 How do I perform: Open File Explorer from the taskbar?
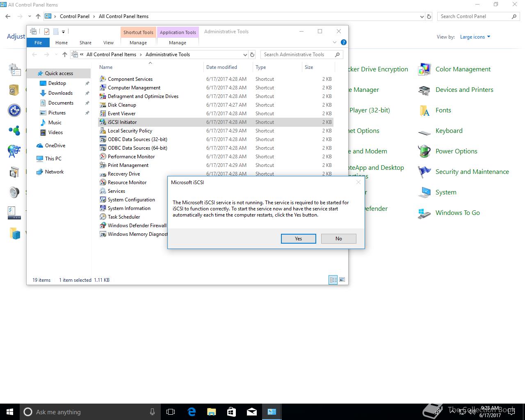pos(211,412)
